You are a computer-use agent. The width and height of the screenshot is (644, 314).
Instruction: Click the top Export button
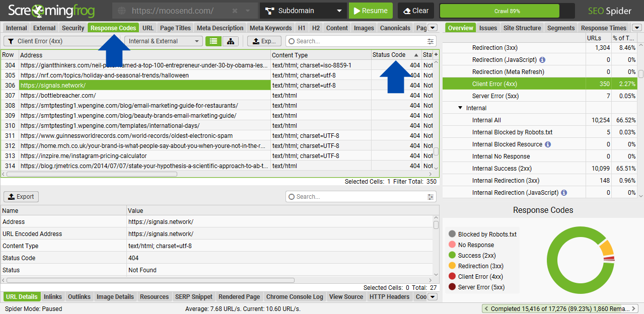(x=264, y=41)
